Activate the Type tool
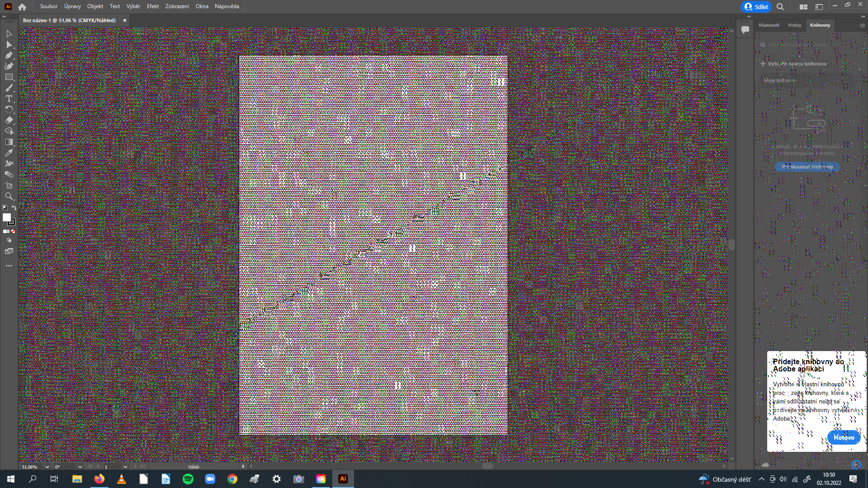Viewport: 868px width, 488px height. pos(9,99)
